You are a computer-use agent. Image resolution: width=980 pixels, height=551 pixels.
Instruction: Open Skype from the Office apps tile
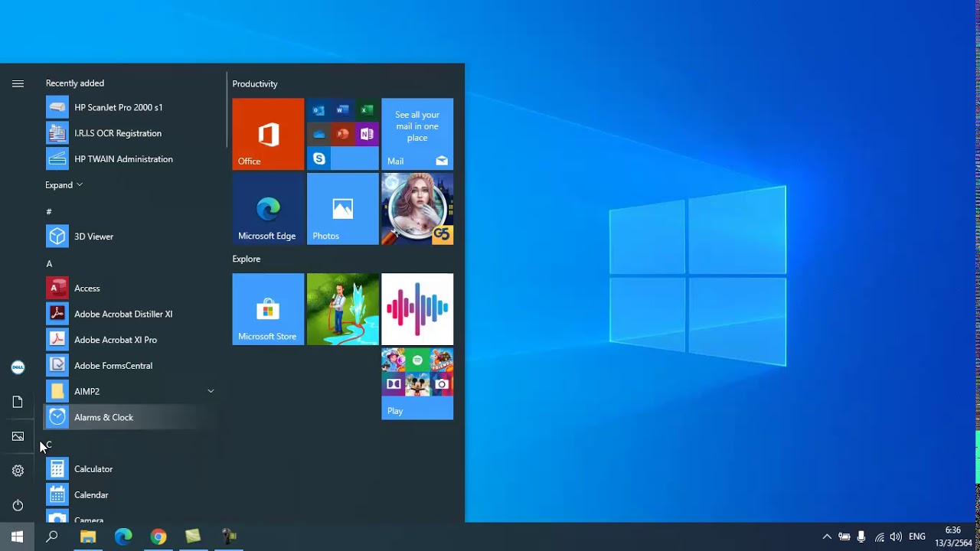point(318,158)
